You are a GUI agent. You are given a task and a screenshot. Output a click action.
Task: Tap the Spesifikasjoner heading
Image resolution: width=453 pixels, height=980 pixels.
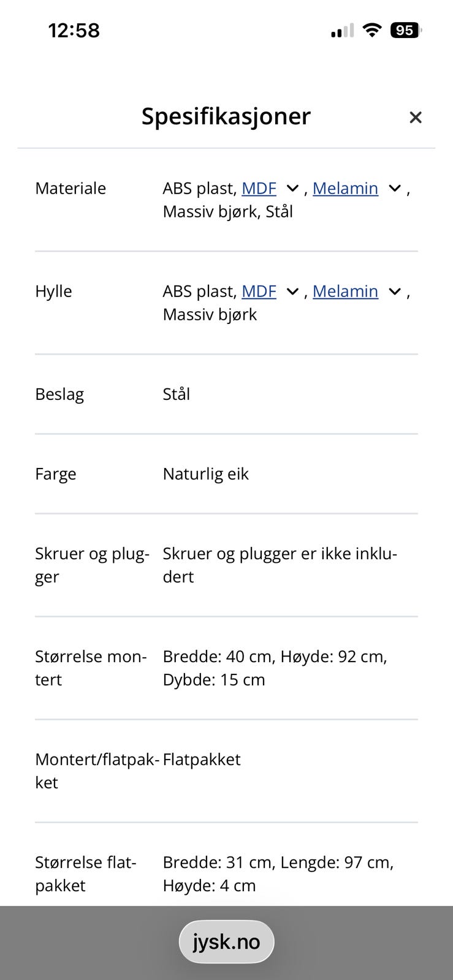226,116
